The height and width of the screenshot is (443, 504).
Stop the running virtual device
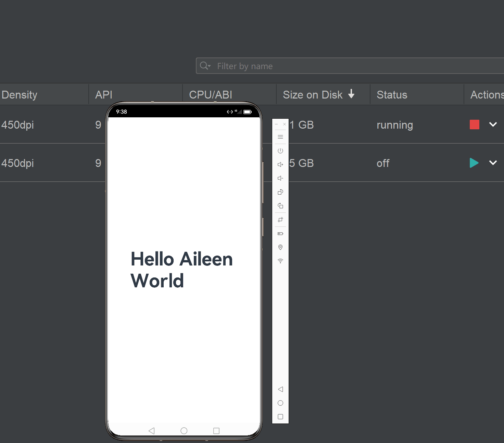click(475, 125)
